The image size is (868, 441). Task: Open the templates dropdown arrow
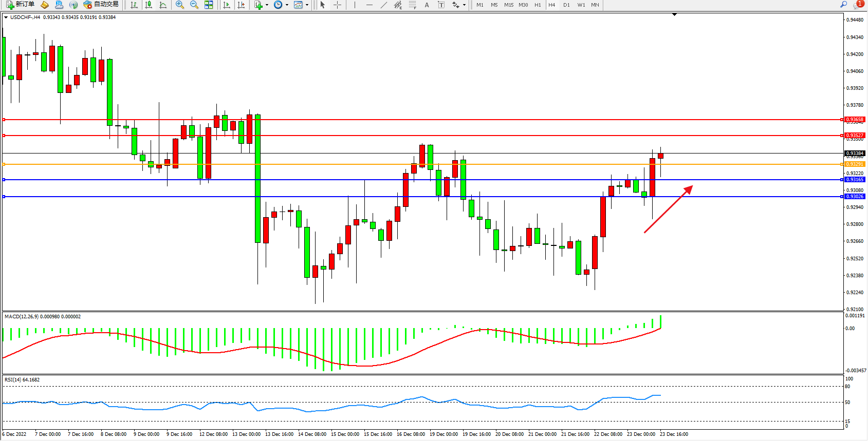click(307, 5)
